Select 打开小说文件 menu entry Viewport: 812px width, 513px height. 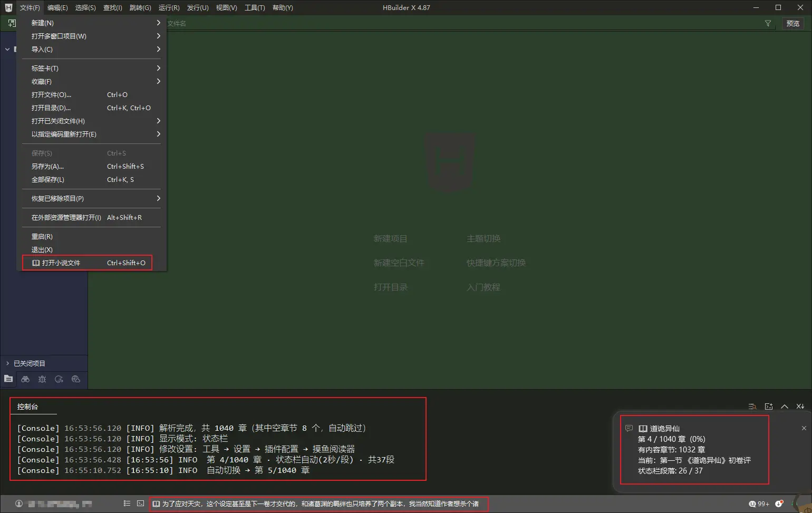pyautogui.click(x=87, y=263)
